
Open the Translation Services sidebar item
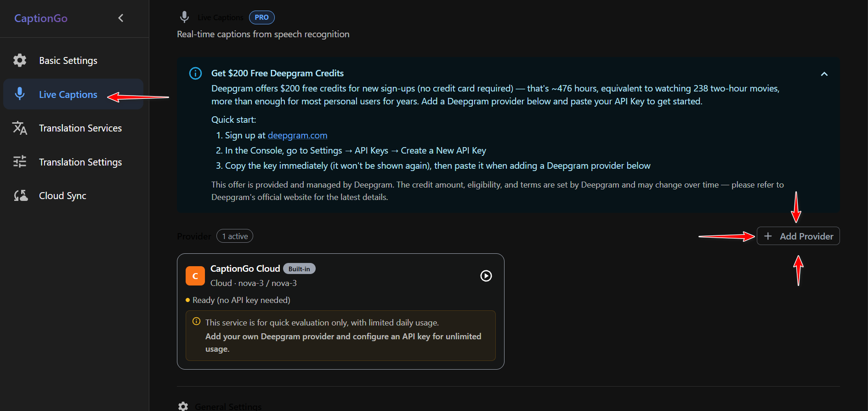coord(74,128)
